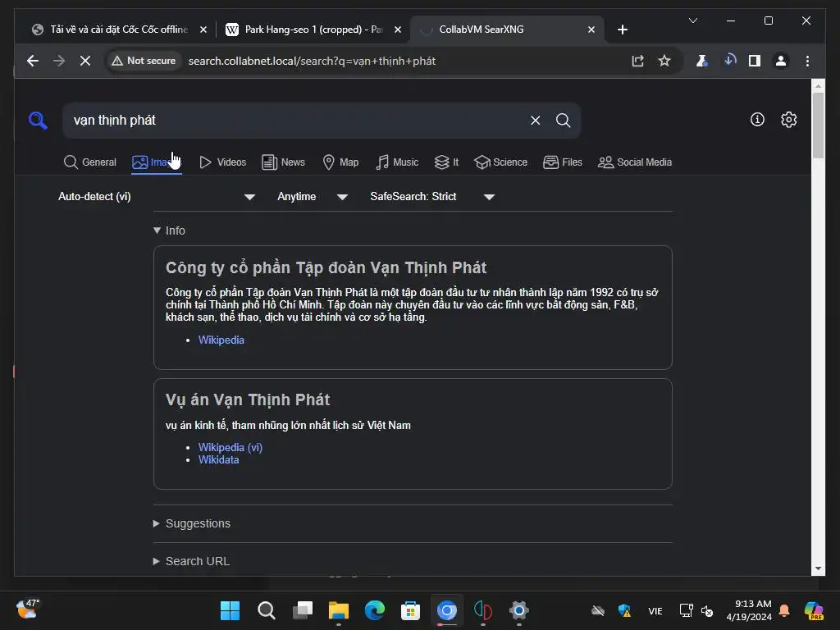Image resolution: width=840 pixels, height=630 pixels.
Task: Click the share page icon
Action: tap(637, 61)
